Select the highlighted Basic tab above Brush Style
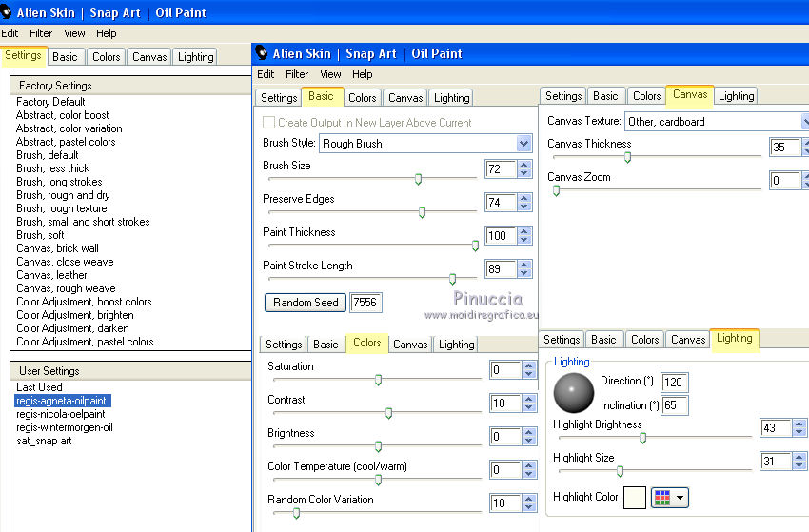Image resolution: width=809 pixels, height=532 pixels. (x=321, y=96)
